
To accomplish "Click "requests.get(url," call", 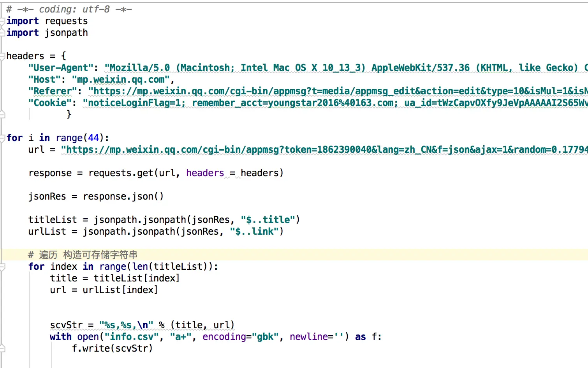I will pos(134,173).
